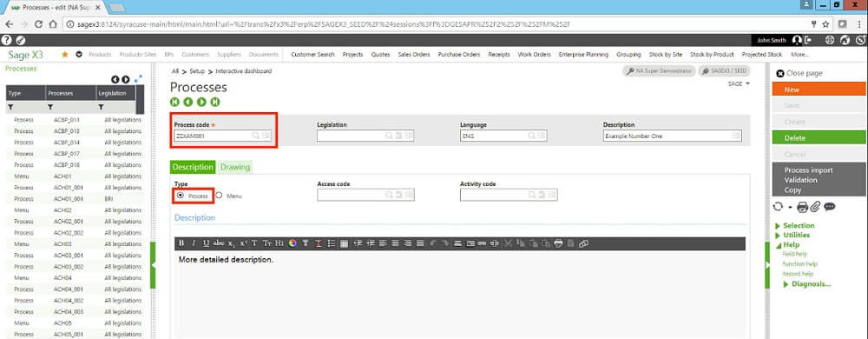Open the Customer Search menu item
Screen dimensions: 868x339
point(312,54)
